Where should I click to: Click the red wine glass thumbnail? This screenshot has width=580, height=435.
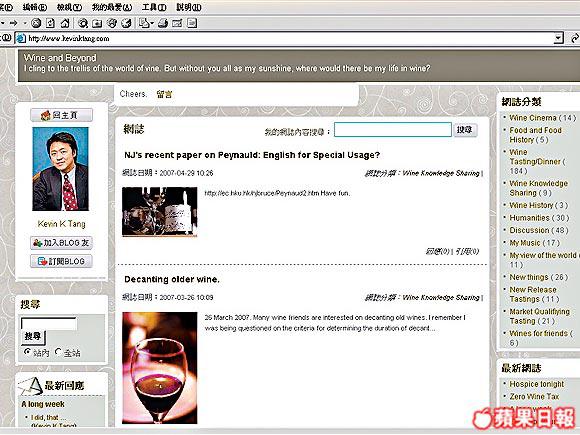tap(160, 368)
